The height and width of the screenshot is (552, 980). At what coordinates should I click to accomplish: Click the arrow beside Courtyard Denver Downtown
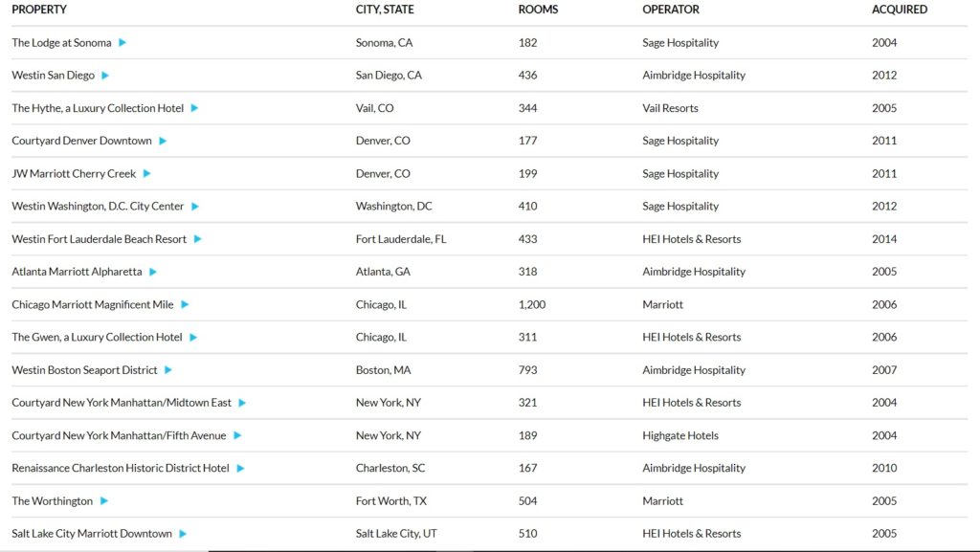point(163,141)
